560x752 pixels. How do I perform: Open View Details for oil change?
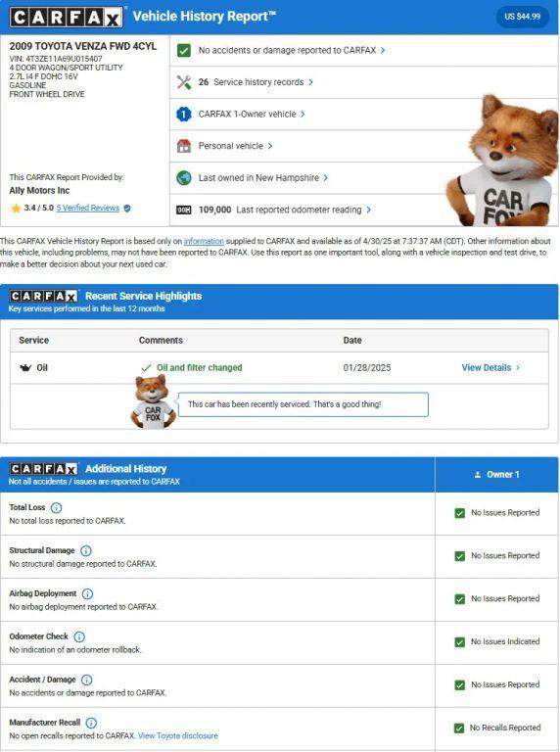click(x=490, y=368)
